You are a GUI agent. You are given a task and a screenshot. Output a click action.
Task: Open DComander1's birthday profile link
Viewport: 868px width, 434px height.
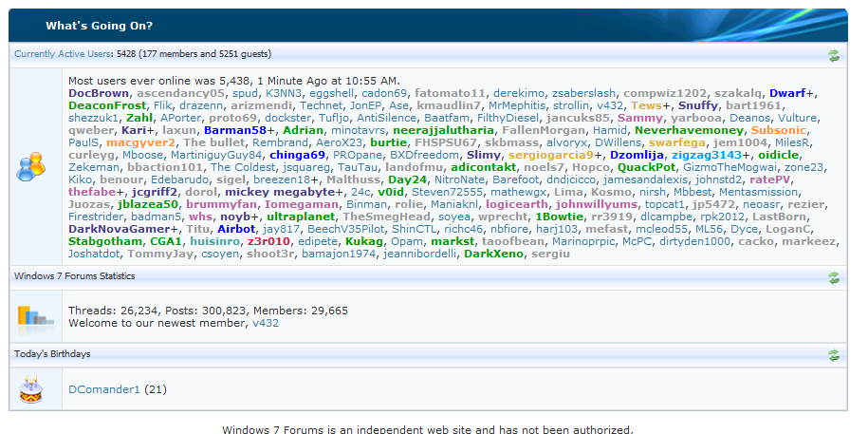(104, 389)
